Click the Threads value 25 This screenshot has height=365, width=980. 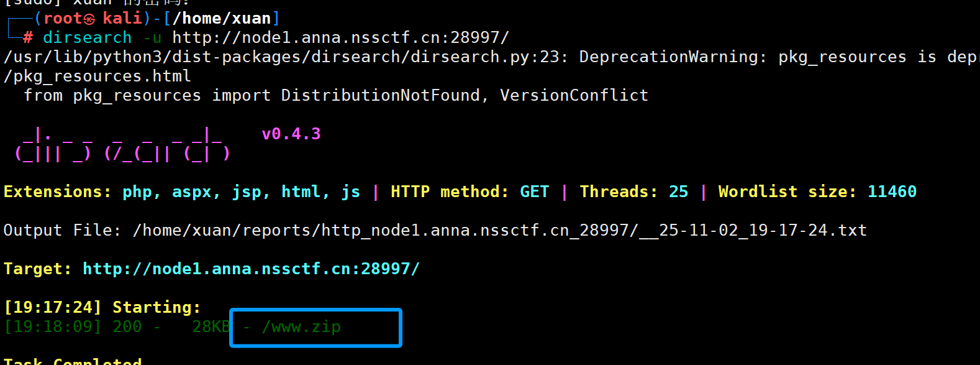click(678, 192)
